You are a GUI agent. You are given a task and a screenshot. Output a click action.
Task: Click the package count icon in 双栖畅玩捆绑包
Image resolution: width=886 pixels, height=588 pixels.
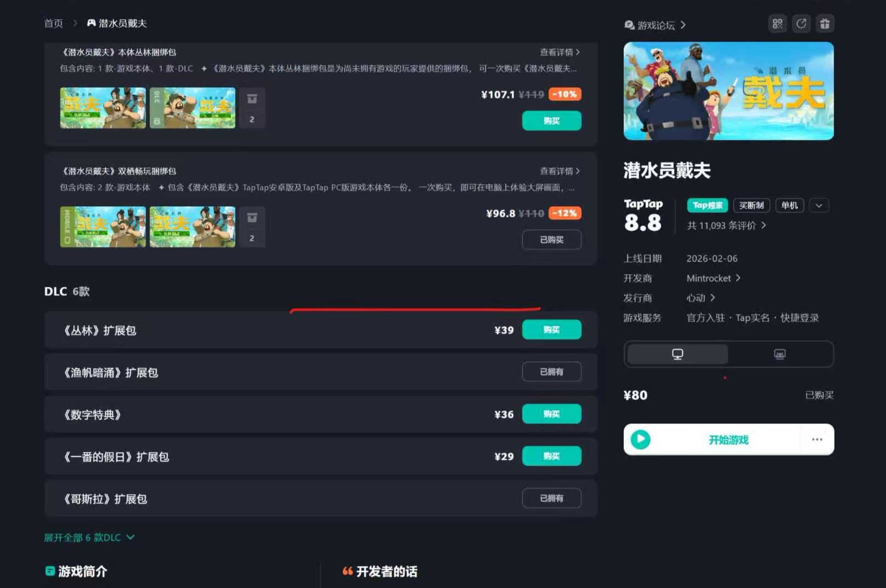pyautogui.click(x=252, y=227)
